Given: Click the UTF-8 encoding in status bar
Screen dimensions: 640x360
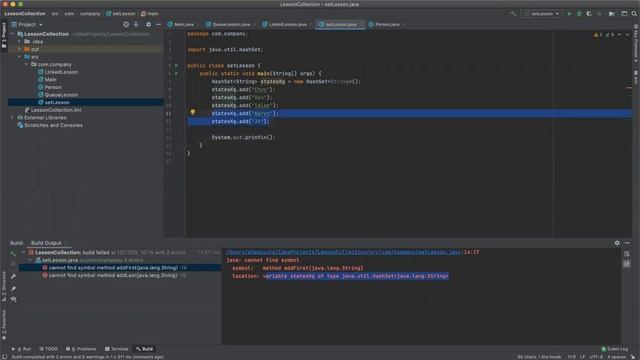Looking at the screenshot, I should 596,357.
